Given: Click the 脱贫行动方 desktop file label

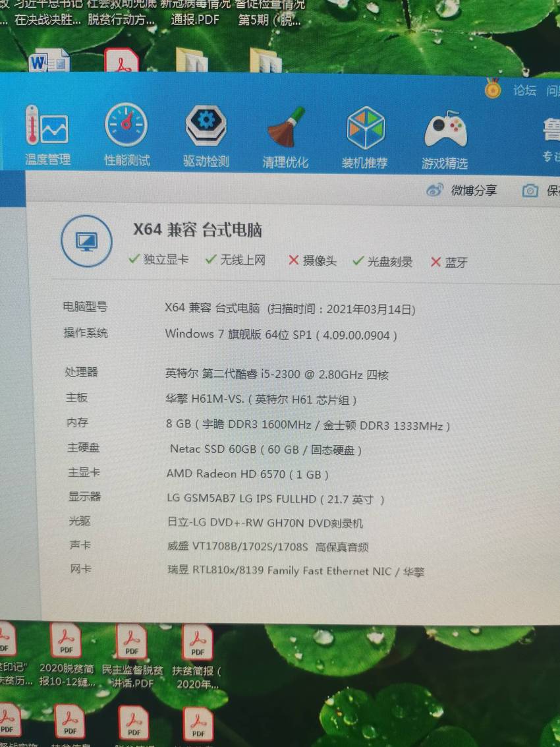Looking at the screenshot, I should point(121,20).
